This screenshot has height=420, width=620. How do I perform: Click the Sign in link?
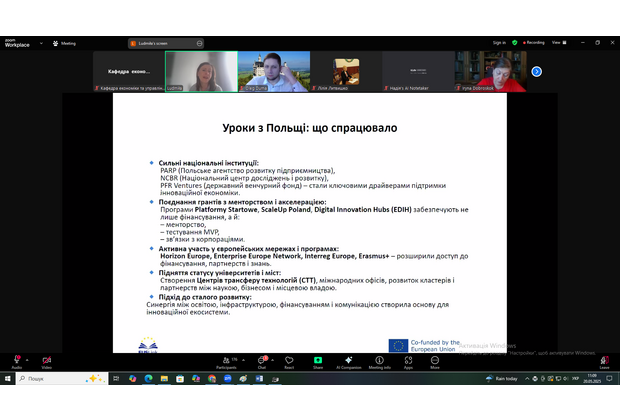(499, 43)
